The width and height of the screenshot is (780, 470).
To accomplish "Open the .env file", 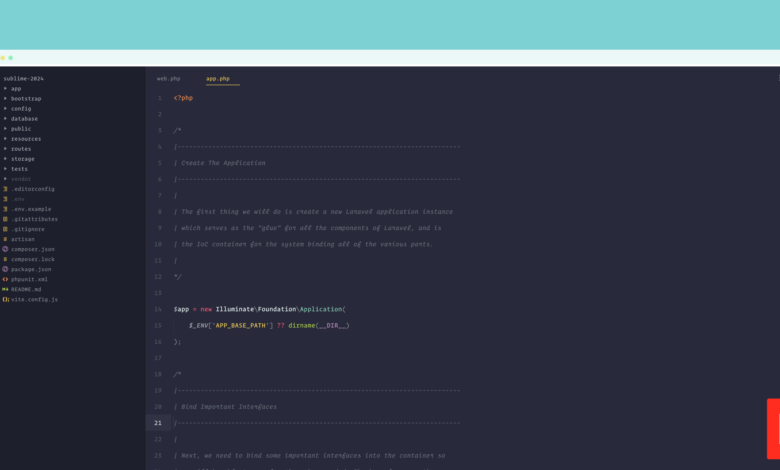I will [18, 199].
